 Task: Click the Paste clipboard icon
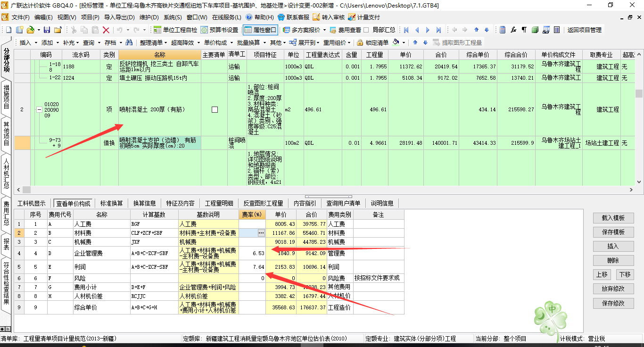[x=95, y=30]
